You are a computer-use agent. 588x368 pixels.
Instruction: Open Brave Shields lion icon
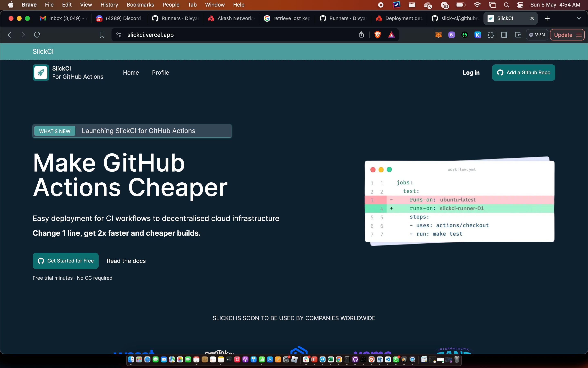[x=378, y=35]
